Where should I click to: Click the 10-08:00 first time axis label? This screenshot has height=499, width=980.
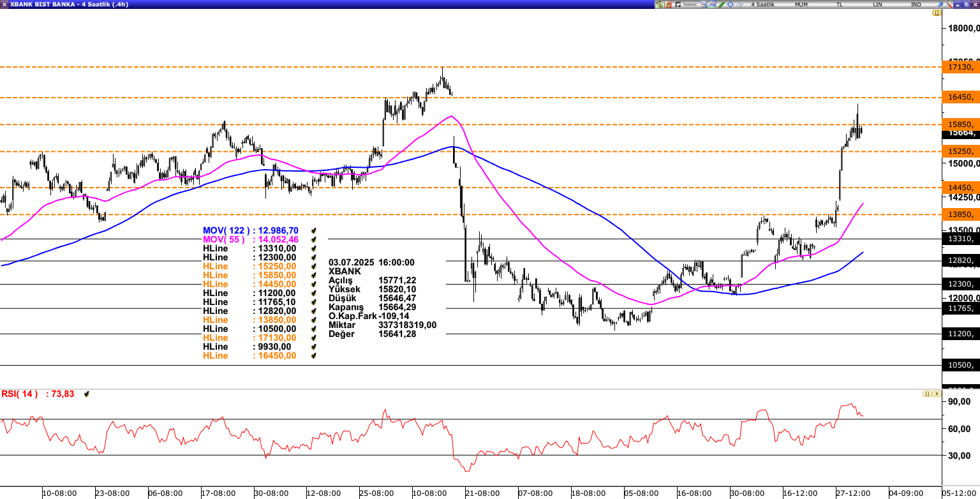[59, 493]
